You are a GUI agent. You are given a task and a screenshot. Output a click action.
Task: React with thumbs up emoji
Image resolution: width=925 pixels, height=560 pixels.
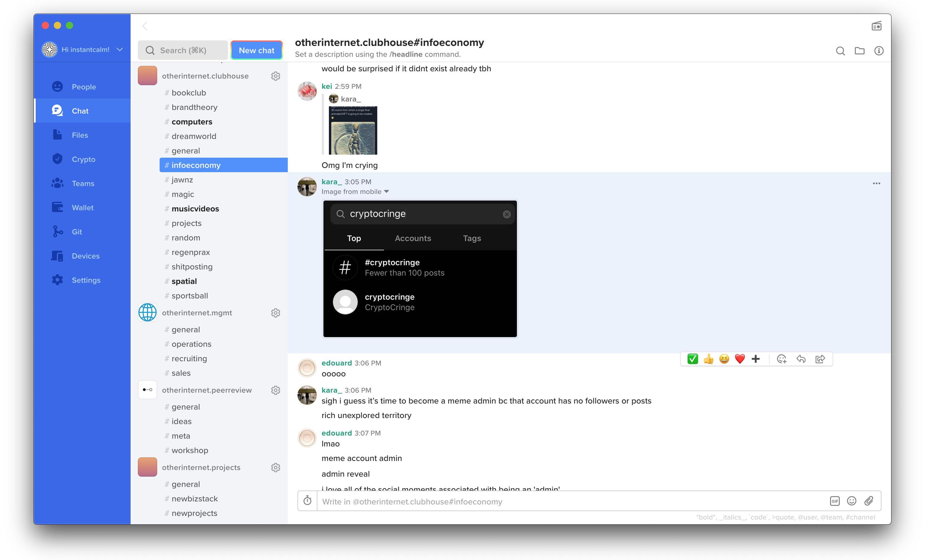(x=708, y=359)
